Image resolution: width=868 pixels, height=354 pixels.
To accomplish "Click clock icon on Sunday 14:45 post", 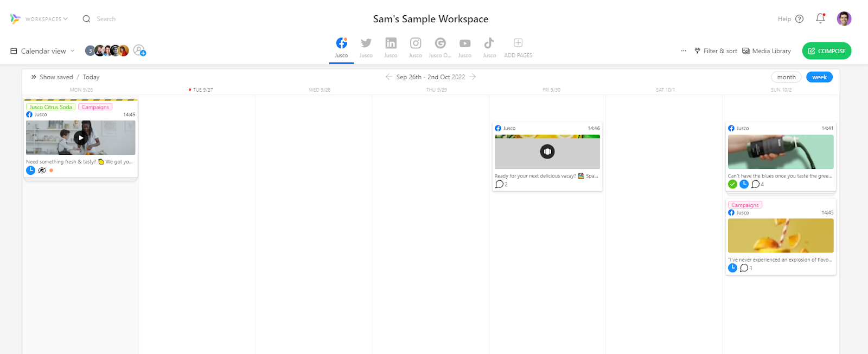I will click(732, 268).
